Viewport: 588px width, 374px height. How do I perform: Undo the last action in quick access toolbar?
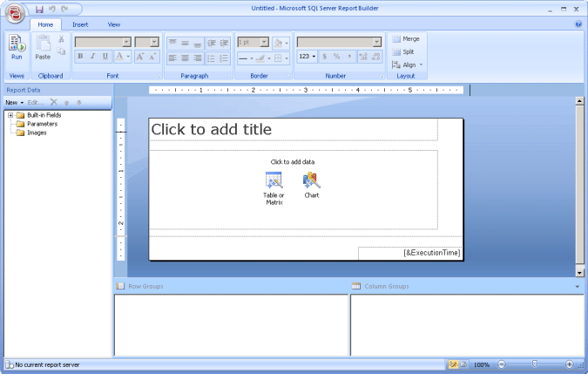click(52, 9)
